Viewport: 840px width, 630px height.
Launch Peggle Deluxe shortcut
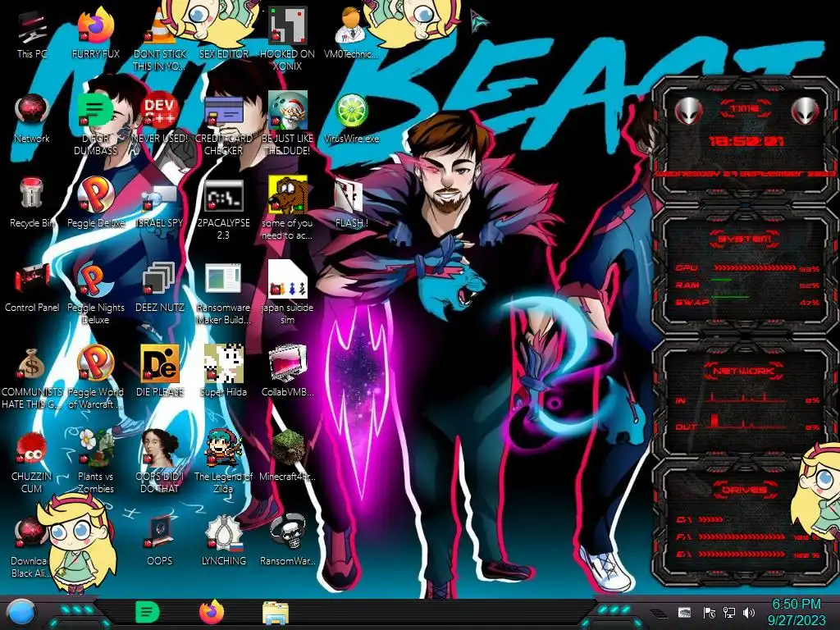point(96,200)
